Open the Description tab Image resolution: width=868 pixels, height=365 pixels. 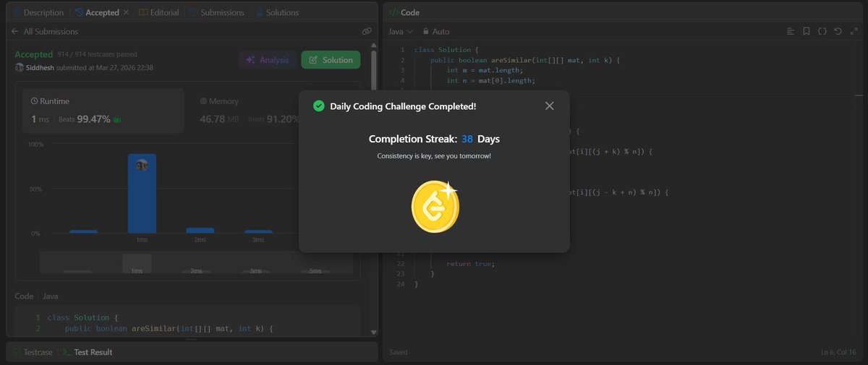(38, 12)
